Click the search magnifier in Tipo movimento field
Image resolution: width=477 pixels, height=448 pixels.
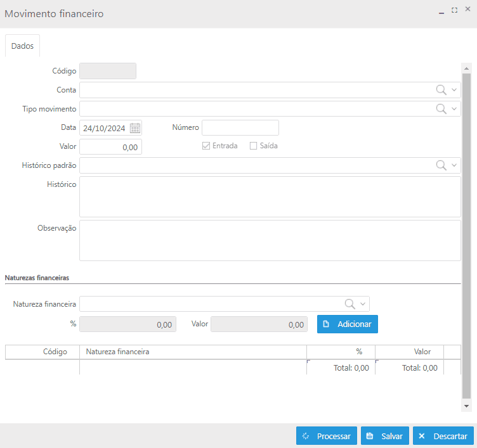[441, 109]
